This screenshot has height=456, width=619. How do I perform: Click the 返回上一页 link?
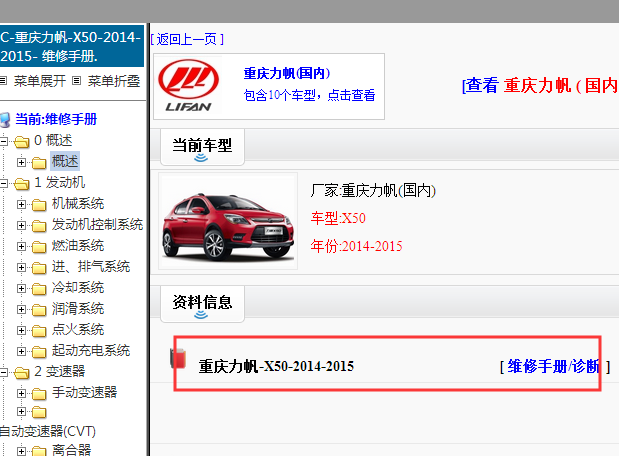click(187, 39)
